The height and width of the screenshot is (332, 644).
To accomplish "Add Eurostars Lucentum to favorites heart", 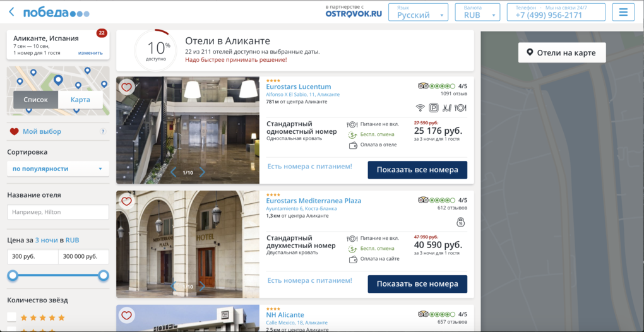I will [126, 87].
